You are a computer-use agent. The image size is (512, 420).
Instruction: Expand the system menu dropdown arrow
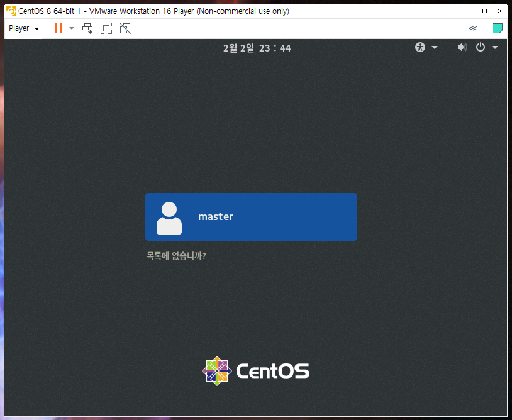494,48
